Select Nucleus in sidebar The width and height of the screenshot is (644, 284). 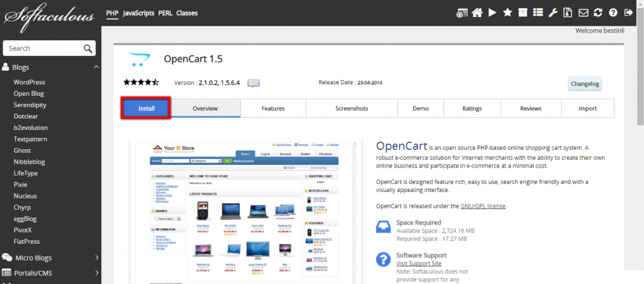[x=25, y=196]
